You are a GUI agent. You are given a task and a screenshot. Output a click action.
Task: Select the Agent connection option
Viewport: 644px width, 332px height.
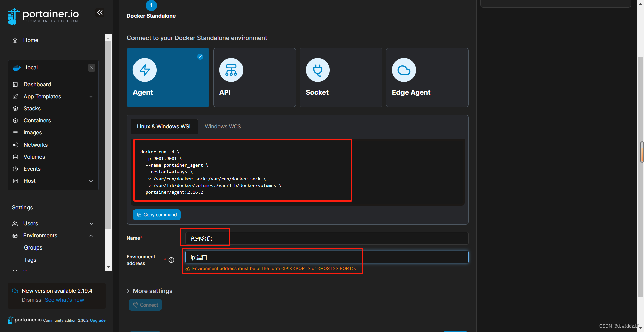(x=168, y=77)
